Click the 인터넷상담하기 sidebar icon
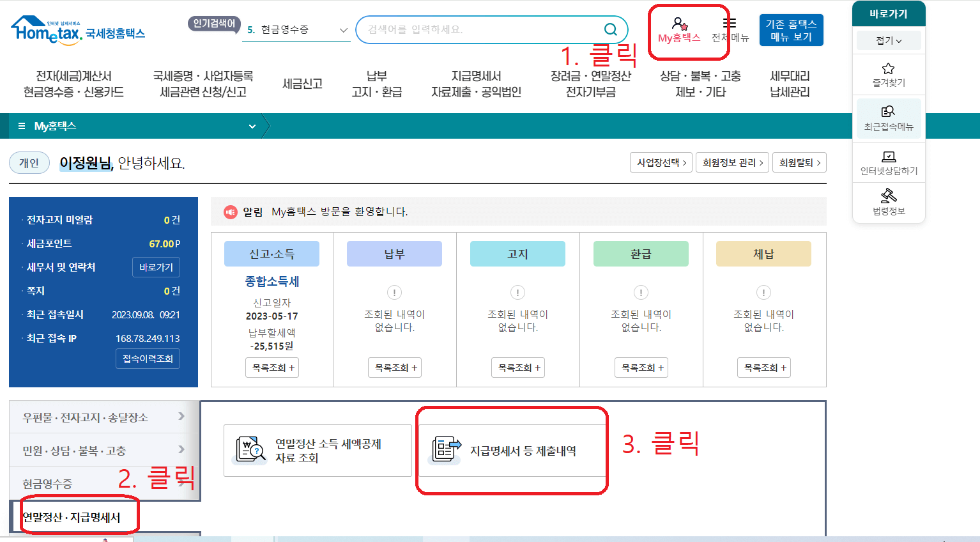Screen dimensions: 980x542 (x=888, y=157)
